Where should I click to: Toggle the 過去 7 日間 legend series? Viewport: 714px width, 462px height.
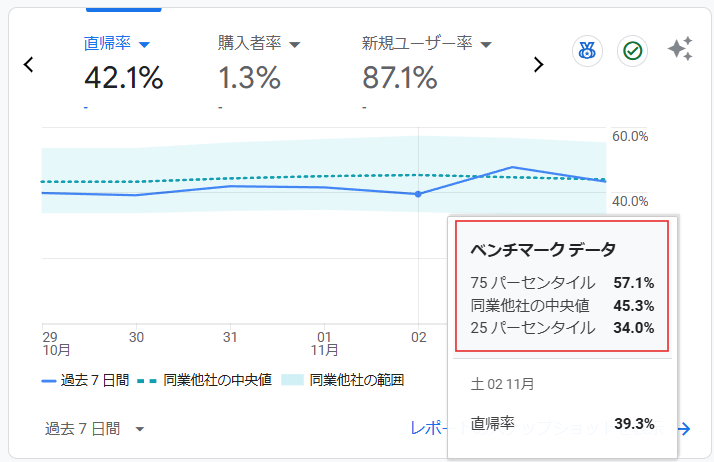pos(86,380)
